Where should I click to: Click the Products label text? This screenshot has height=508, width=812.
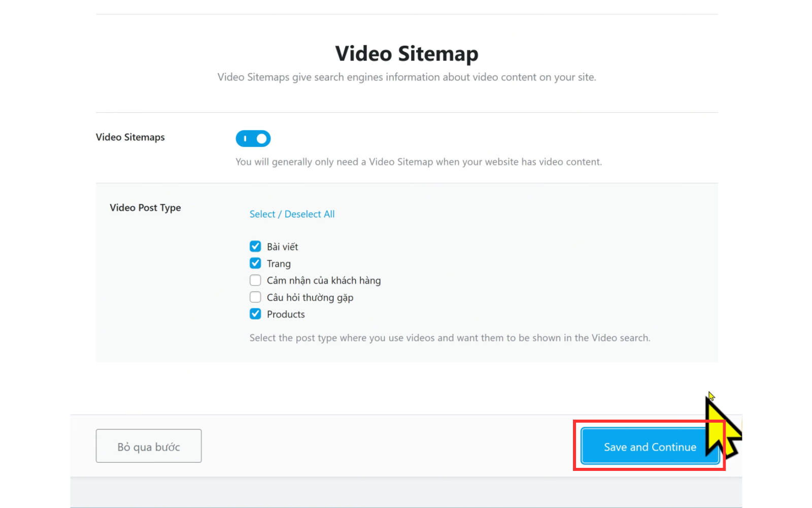tap(286, 314)
